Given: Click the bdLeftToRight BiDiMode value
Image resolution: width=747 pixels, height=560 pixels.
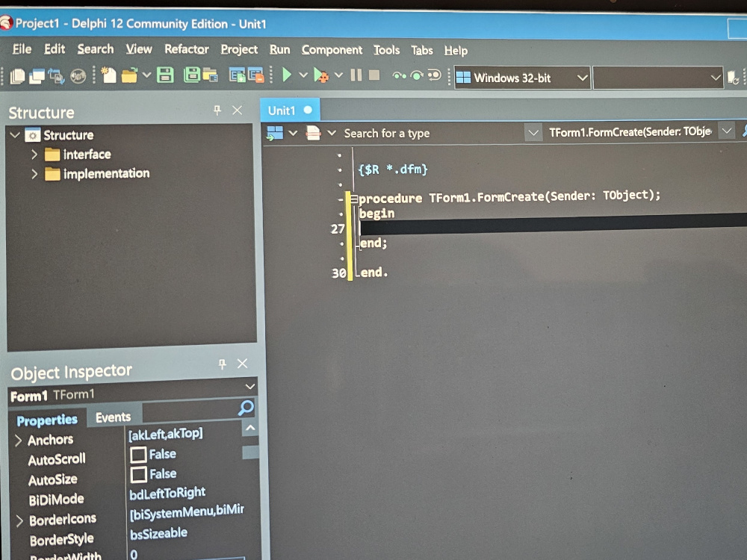Looking at the screenshot, I should coord(167,493).
